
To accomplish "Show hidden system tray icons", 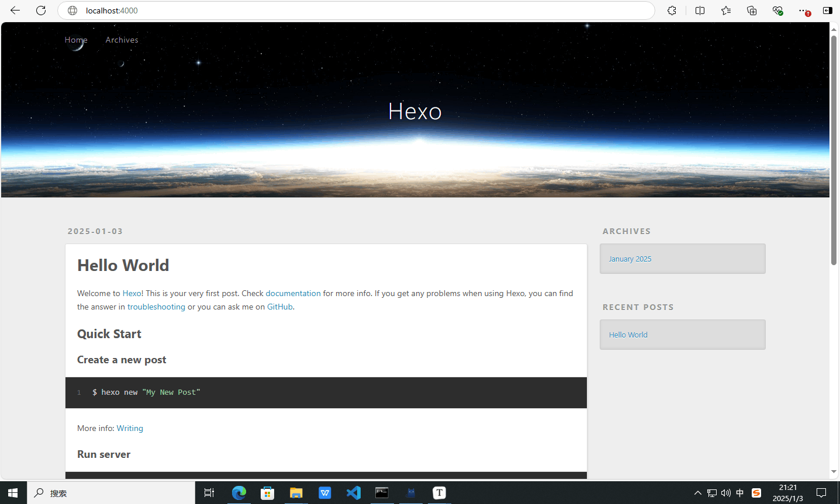I will coord(698,493).
